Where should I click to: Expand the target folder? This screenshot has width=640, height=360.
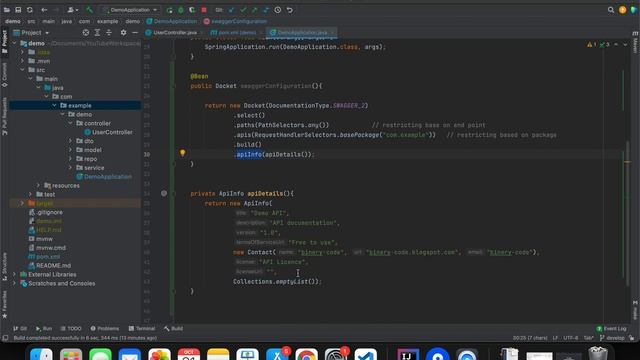[22, 203]
